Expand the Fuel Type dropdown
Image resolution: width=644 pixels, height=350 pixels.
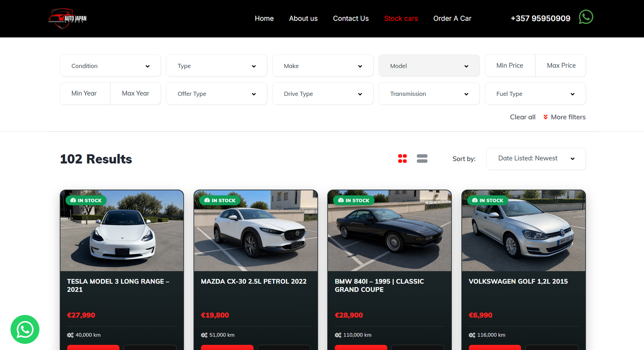535,93
